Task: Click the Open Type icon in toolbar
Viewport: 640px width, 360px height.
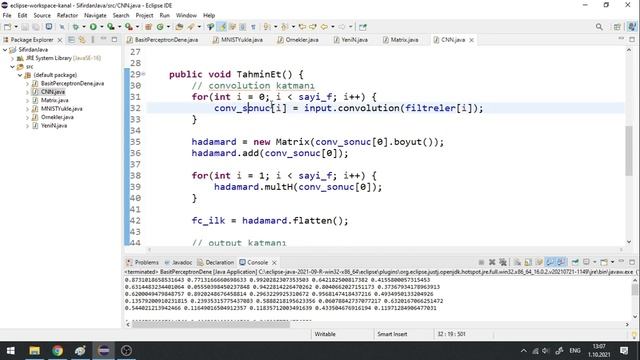Action: 179,27
